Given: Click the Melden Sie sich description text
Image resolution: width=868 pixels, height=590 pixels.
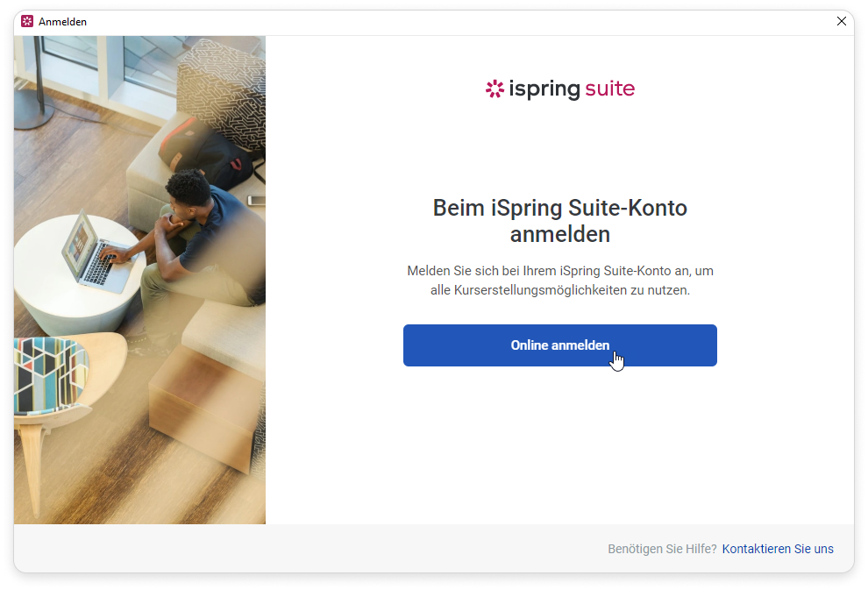Looking at the screenshot, I should click(559, 280).
